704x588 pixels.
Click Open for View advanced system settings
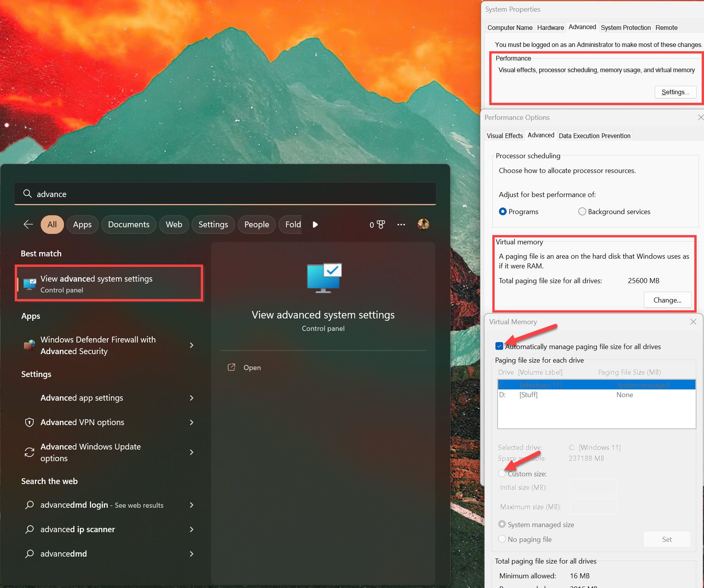[x=252, y=367]
